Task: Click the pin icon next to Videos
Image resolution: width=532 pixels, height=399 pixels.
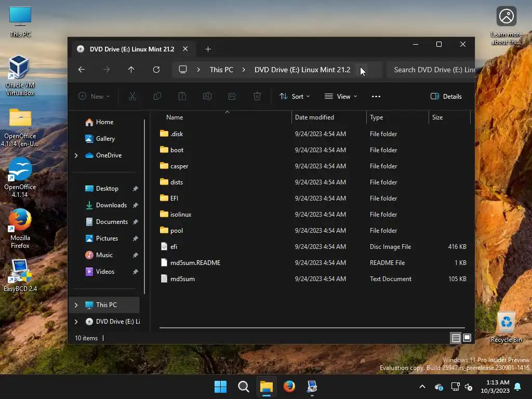Action: (x=136, y=272)
